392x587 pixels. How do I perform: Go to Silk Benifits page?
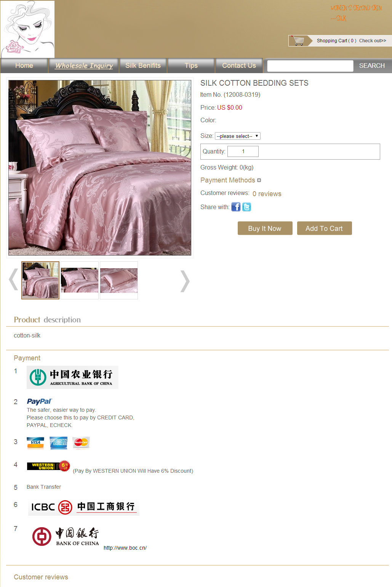point(143,66)
